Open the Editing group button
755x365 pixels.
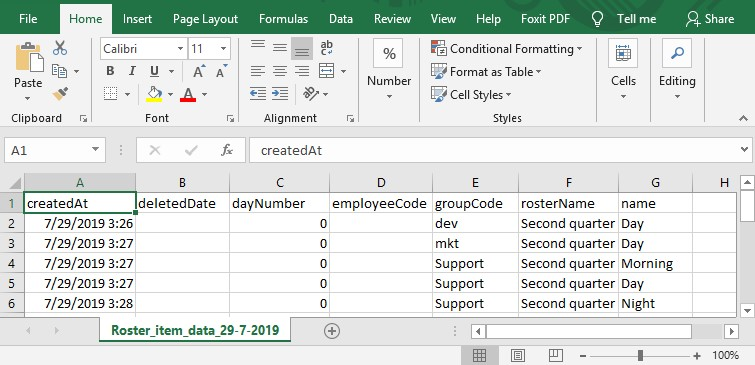pos(677,70)
